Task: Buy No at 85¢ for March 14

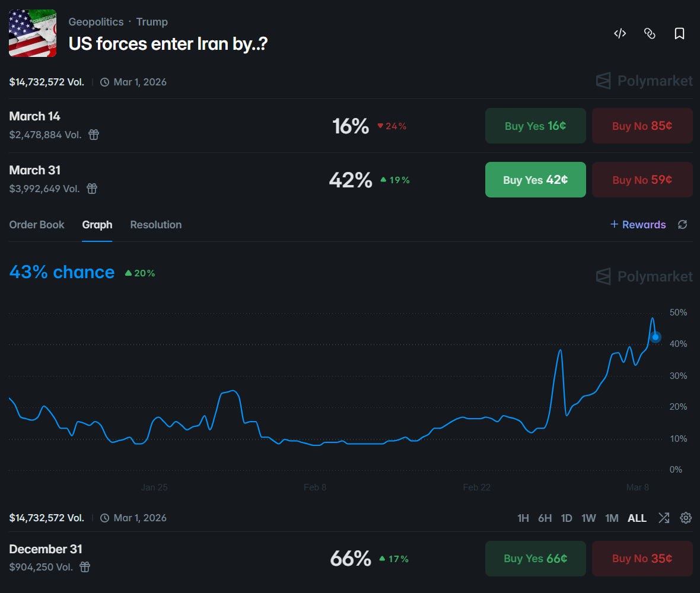Action: pos(642,126)
